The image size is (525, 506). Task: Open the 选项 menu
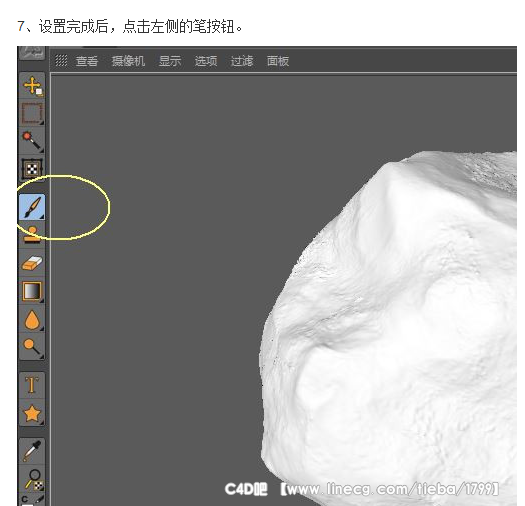(x=206, y=61)
